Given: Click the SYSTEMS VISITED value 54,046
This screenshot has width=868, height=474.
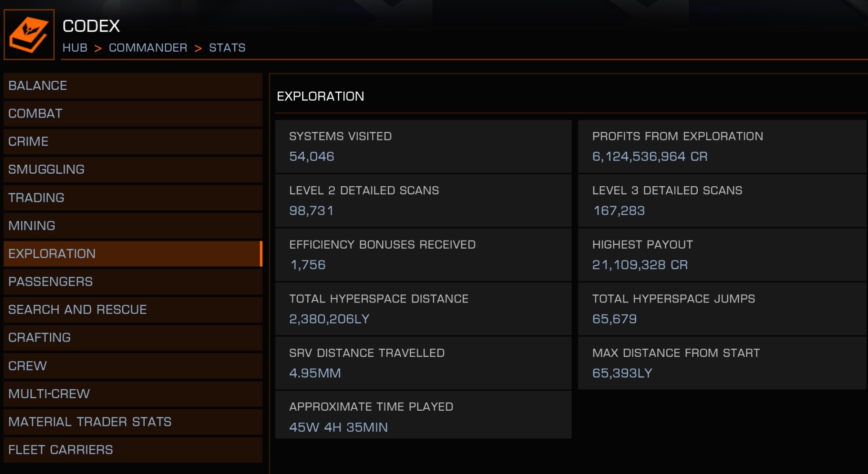Looking at the screenshot, I should [x=312, y=157].
